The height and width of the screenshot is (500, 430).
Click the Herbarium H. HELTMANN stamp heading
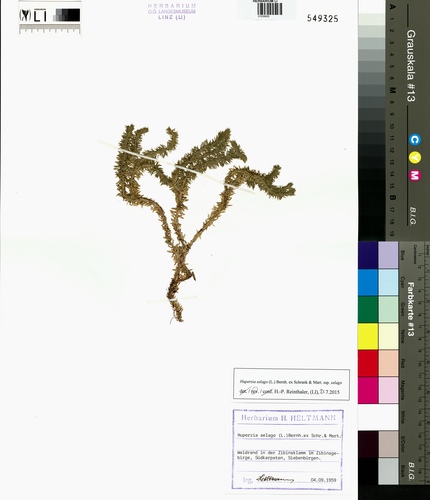[288, 418]
